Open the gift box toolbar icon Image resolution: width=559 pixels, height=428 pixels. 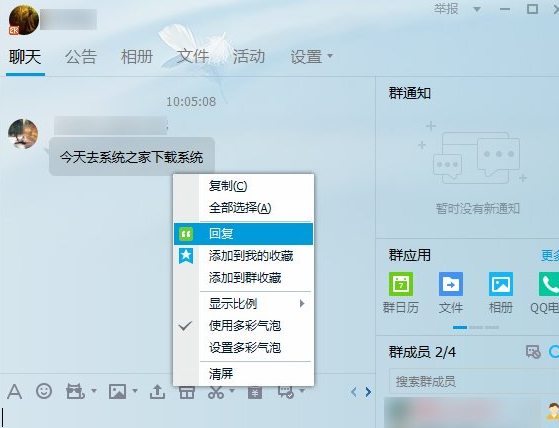187,392
